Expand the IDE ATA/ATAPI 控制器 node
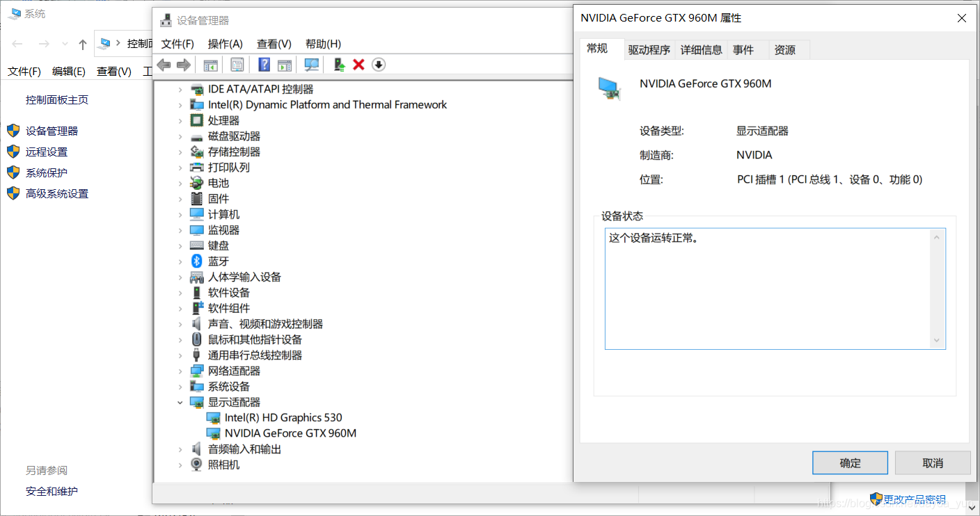980x516 pixels. pyautogui.click(x=180, y=89)
